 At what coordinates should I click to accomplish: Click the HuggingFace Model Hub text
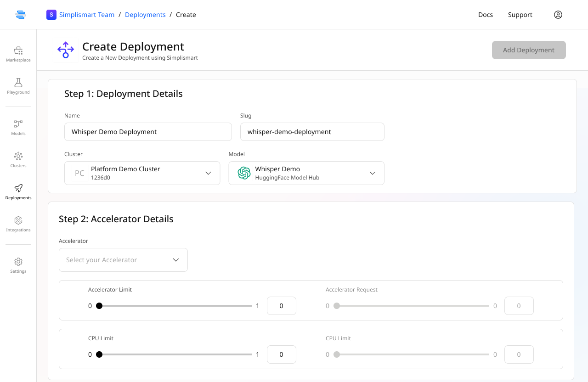tap(287, 178)
